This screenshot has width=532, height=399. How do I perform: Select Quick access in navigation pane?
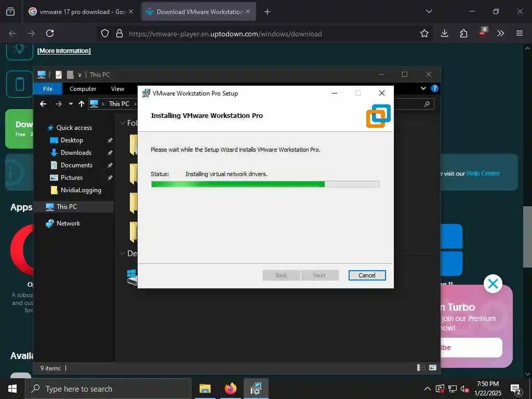[74, 128]
